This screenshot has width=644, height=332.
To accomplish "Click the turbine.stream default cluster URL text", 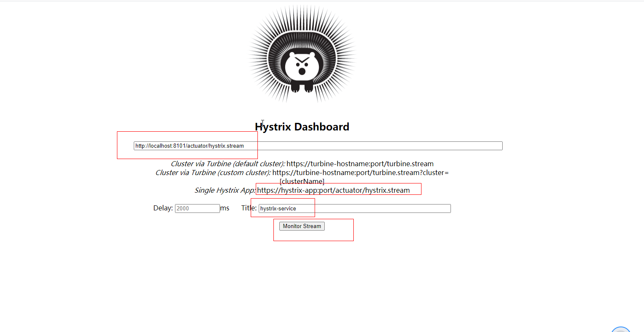I will point(360,164).
